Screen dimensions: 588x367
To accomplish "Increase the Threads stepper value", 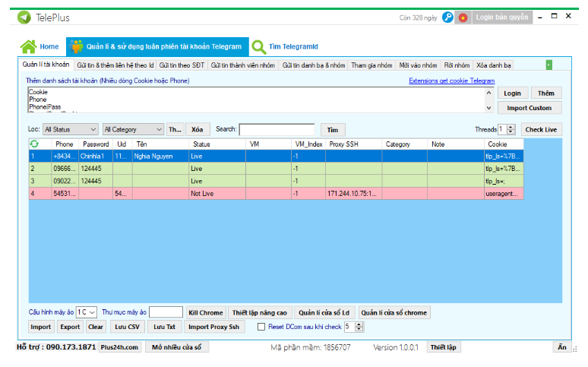I will tap(511, 127).
